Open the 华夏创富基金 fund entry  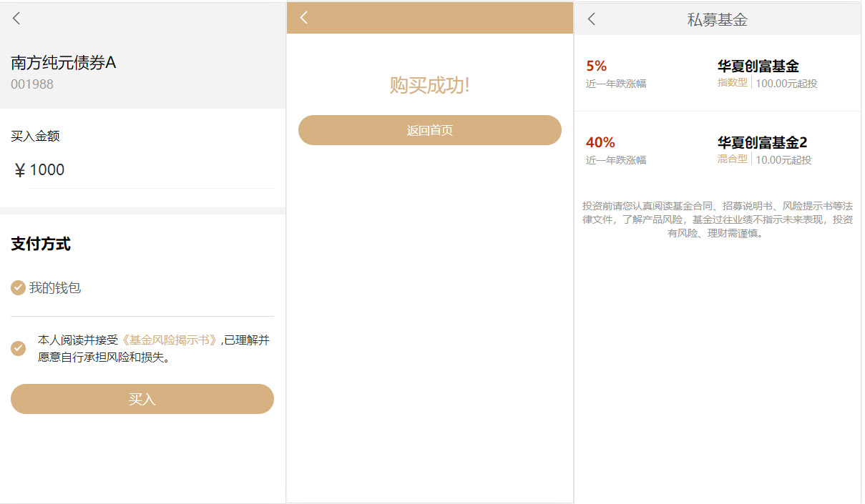[x=718, y=74]
